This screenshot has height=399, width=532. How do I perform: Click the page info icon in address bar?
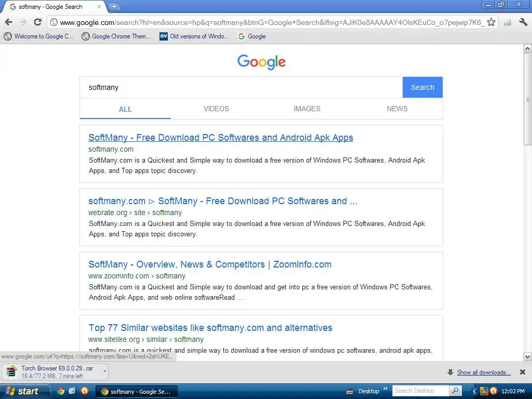click(54, 22)
